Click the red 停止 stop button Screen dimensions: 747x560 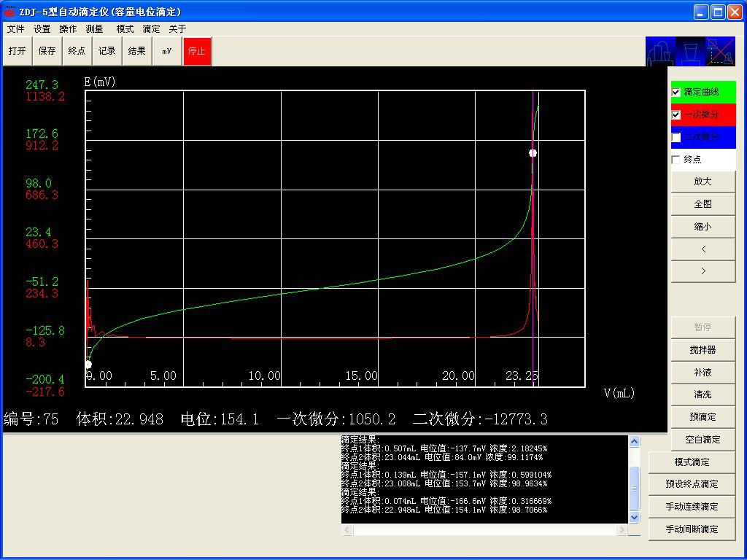(x=197, y=51)
